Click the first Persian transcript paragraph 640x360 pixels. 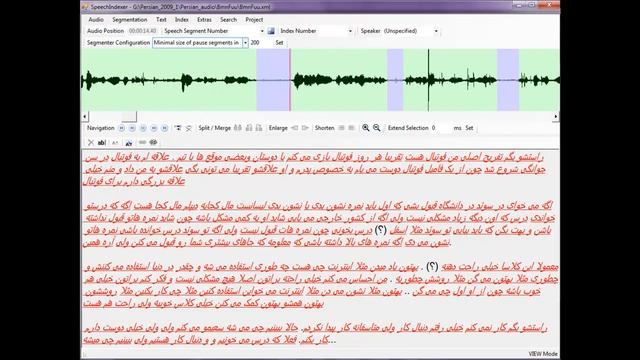[314, 169]
